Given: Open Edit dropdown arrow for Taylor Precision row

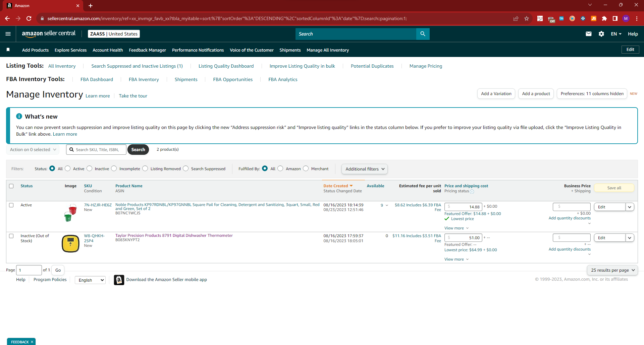Looking at the screenshot, I should coord(630,238).
